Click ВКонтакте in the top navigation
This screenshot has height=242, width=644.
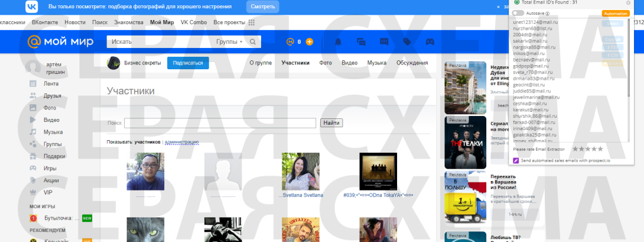click(45, 22)
